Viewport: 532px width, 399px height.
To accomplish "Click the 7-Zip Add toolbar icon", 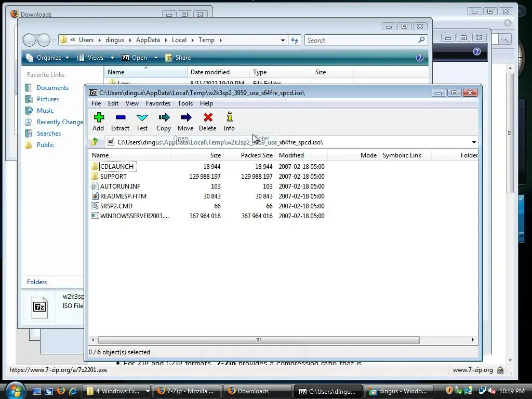I will [x=98, y=122].
